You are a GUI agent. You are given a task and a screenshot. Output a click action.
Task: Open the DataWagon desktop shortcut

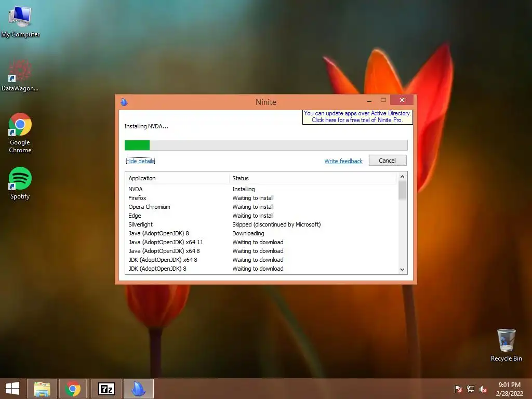pyautogui.click(x=20, y=75)
